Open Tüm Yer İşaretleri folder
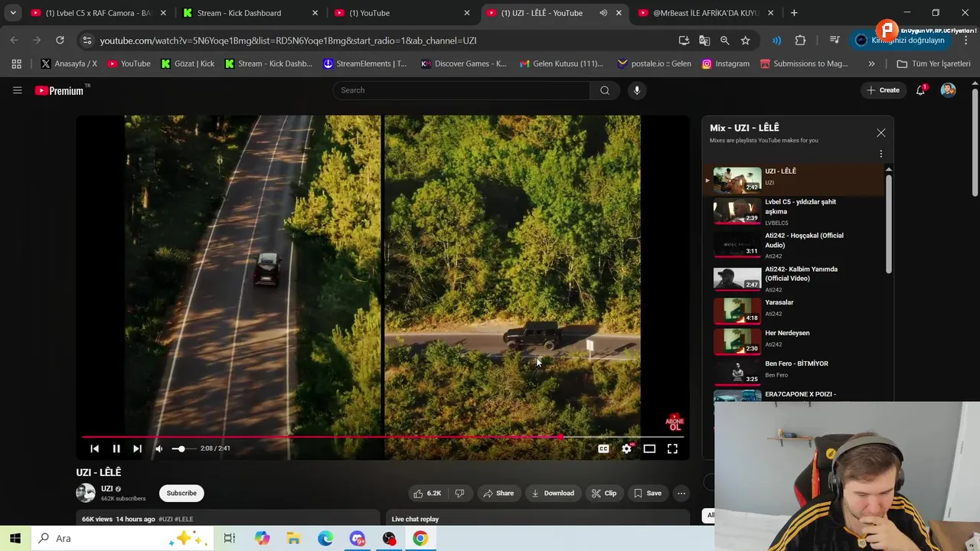Screen dimensions: 980x551 coord(933,64)
